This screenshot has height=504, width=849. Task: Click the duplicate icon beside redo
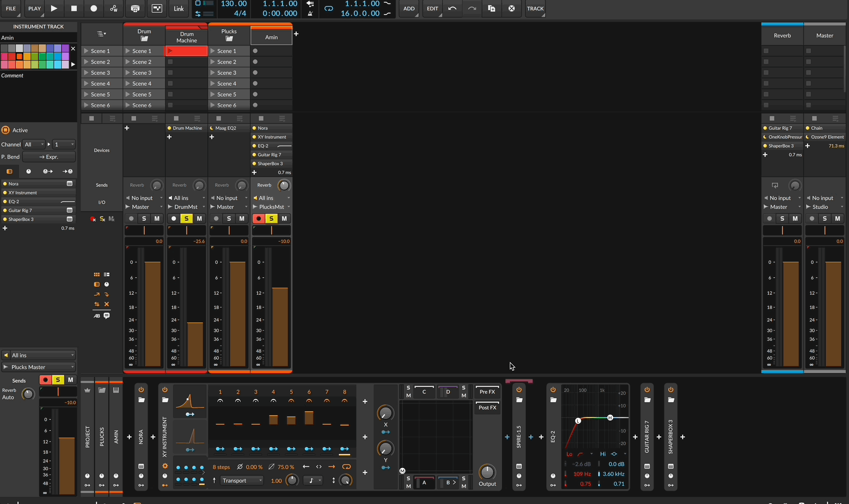[x=492, y=8]
